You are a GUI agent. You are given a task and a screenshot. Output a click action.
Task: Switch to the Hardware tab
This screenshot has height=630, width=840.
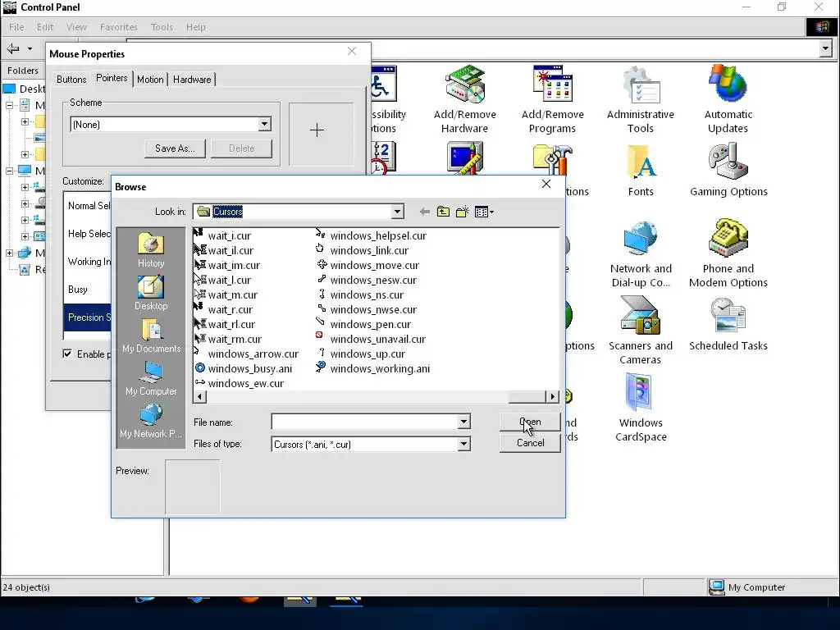192,80
